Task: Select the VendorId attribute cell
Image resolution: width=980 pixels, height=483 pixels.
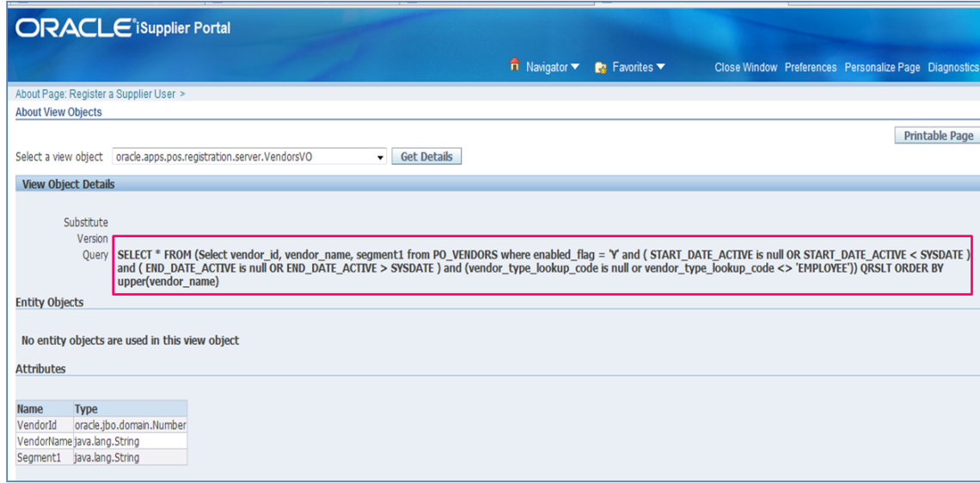Action: (45, 425)
